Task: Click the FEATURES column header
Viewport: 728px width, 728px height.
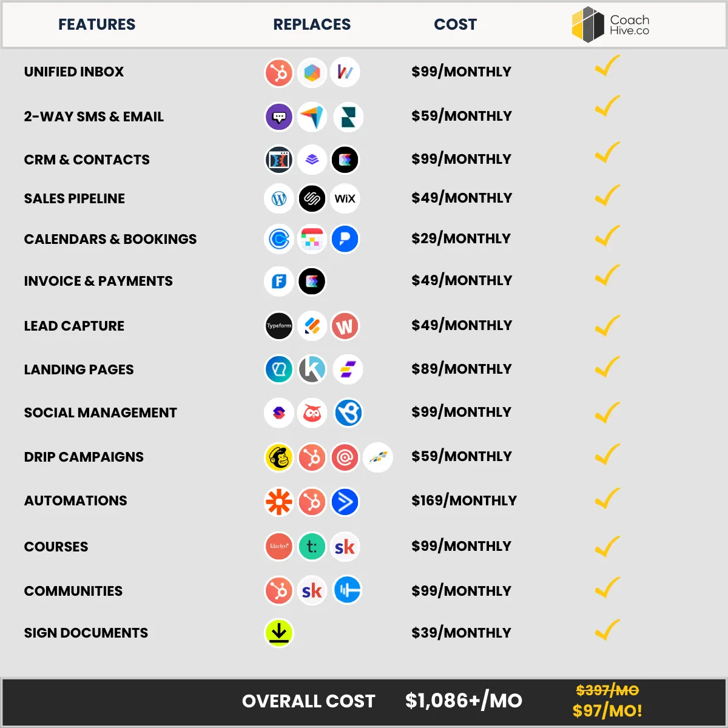Action: tap(97, 25)
